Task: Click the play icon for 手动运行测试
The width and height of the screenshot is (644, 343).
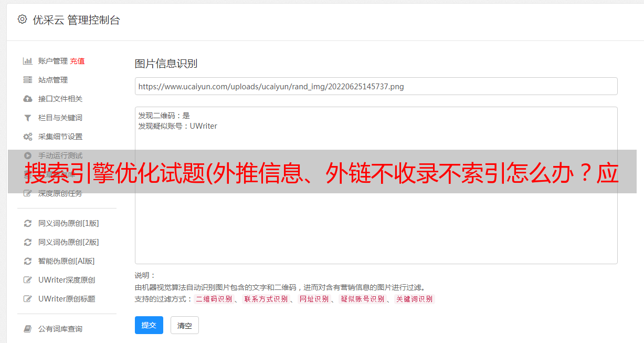Action: (28, 155)
